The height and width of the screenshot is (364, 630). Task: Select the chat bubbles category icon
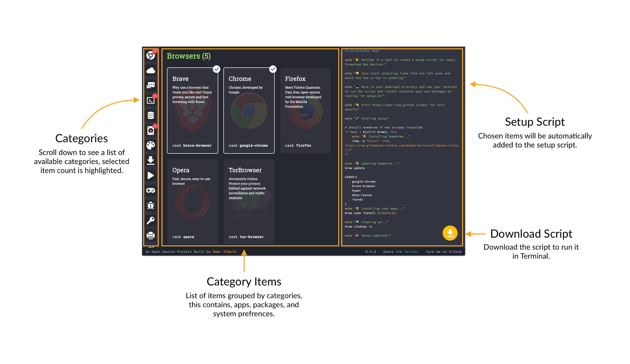pos(150,85)
